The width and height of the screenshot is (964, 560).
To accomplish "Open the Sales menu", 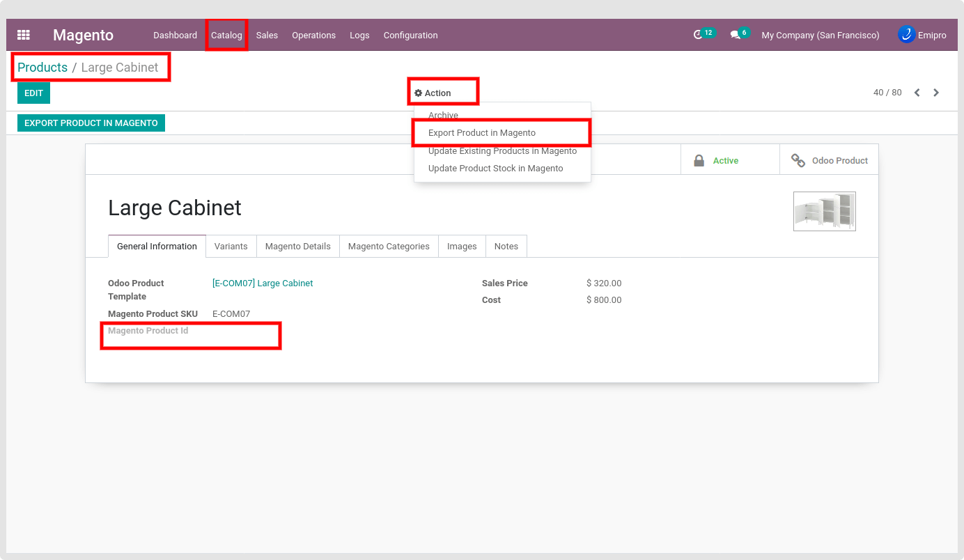I will point(267,35).
